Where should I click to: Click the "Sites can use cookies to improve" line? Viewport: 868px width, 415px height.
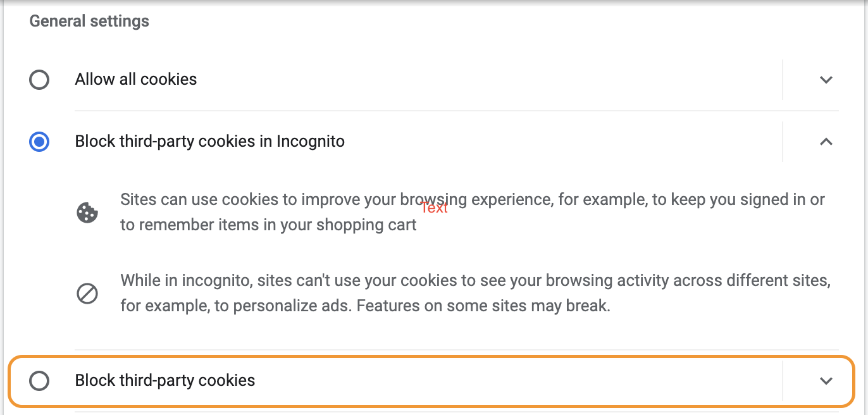473,200
